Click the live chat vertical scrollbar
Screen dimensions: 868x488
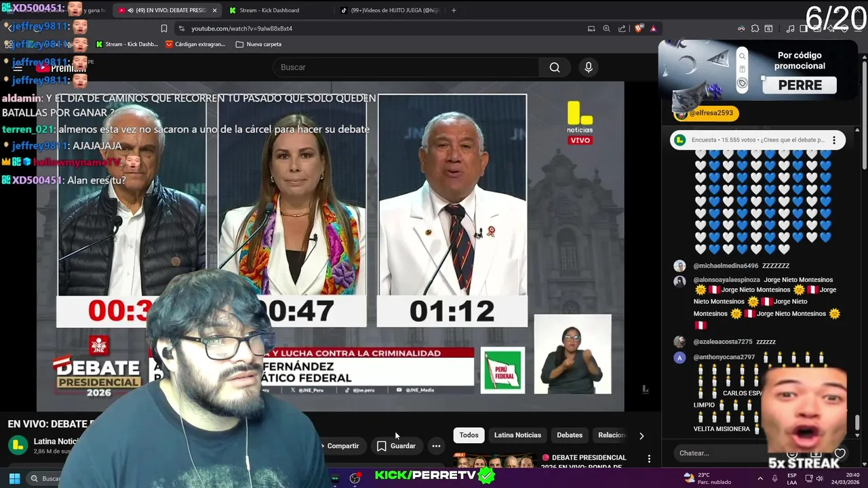coord(857,422)
